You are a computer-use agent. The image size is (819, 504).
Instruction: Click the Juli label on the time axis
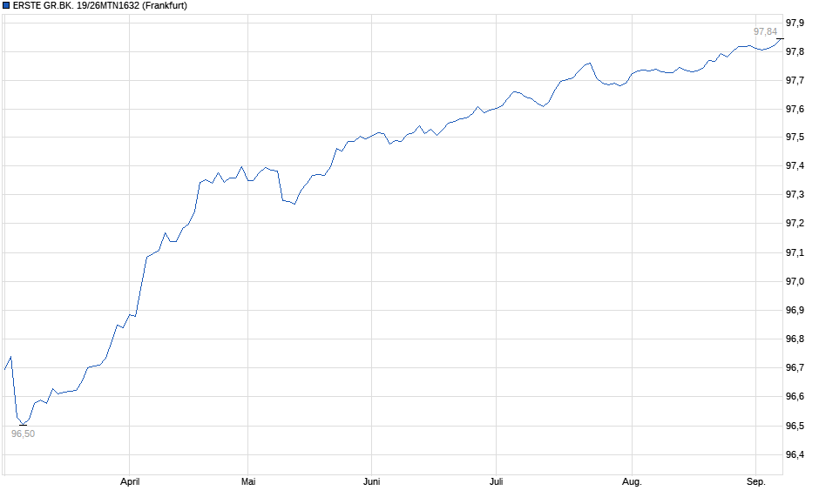click(497, 481)
